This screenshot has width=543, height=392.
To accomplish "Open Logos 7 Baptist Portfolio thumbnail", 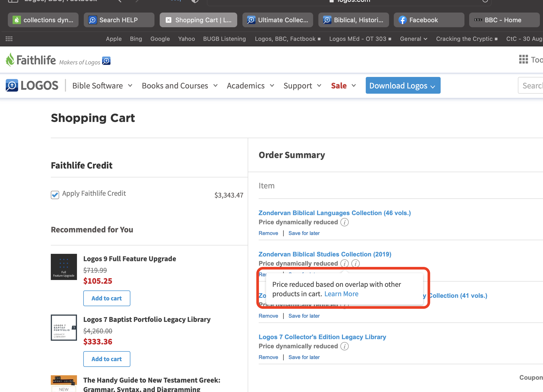I will 64,328.
